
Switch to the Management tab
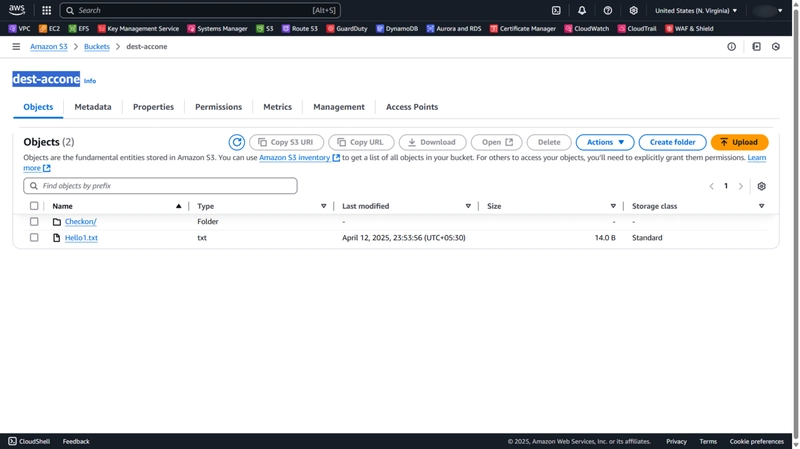[339, 107]
